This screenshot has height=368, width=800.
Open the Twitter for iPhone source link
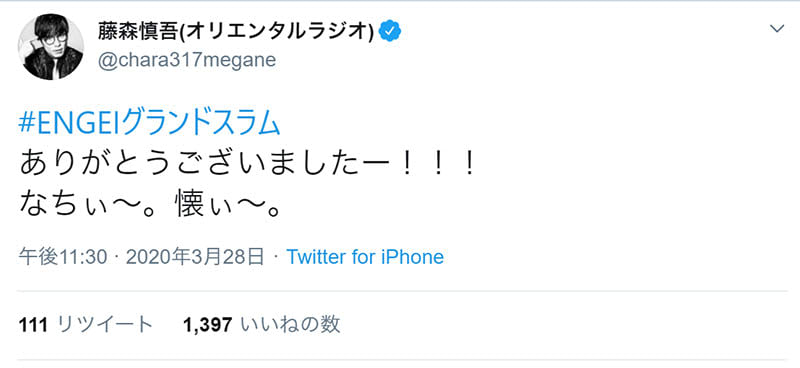(x=365, y=257)
